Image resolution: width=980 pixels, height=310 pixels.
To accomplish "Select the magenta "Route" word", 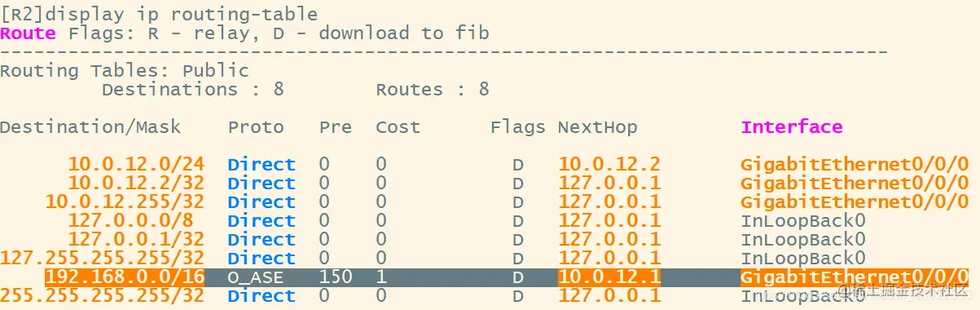I will pyautogui.click(x=28, y=33).
